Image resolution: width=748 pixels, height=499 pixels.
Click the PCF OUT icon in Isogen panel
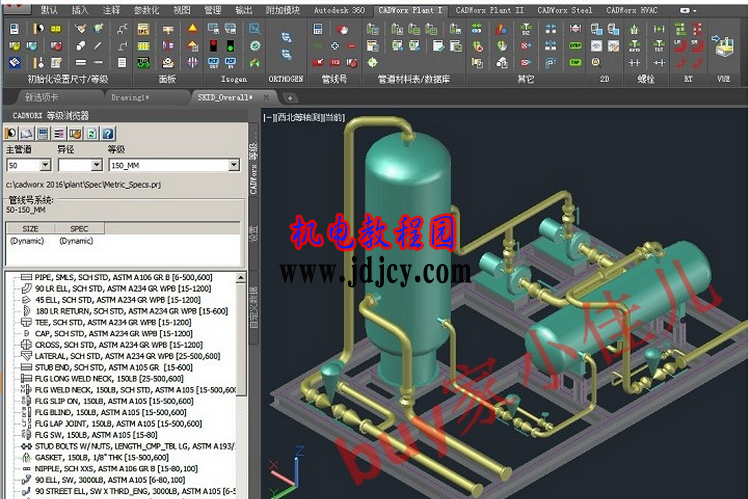213,62
